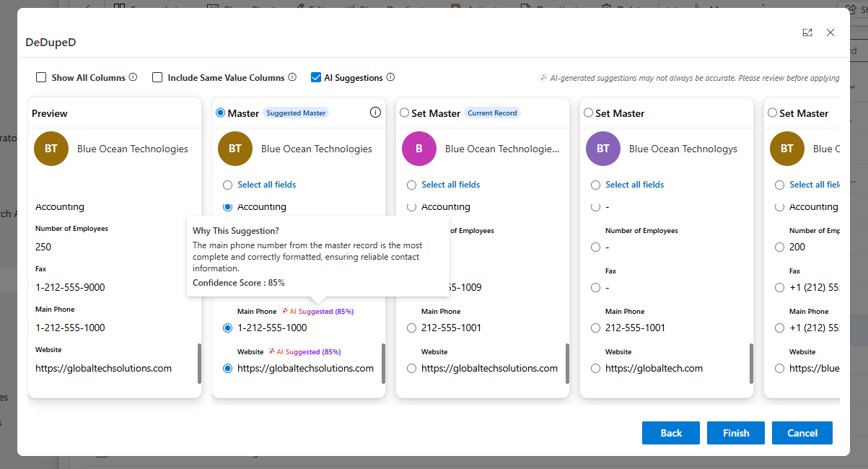
Task: Click the Why This Suggestion? tooltip heading
Action: click(236, 231)
